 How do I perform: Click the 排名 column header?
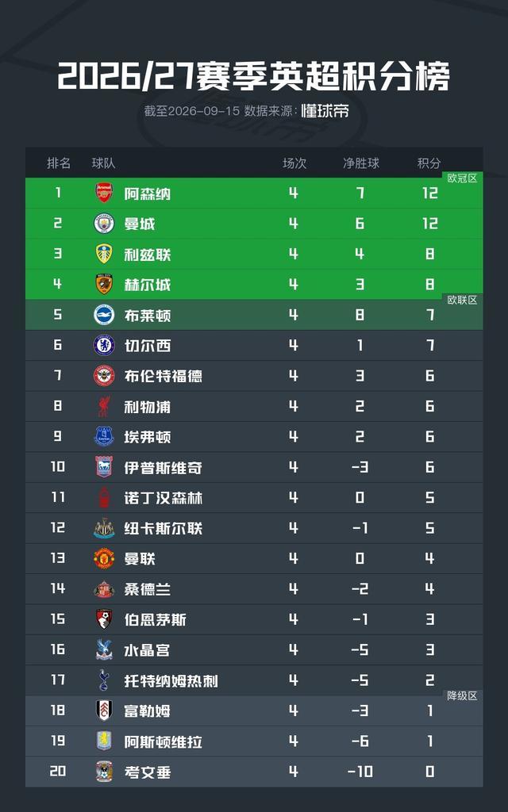[59, 163]
